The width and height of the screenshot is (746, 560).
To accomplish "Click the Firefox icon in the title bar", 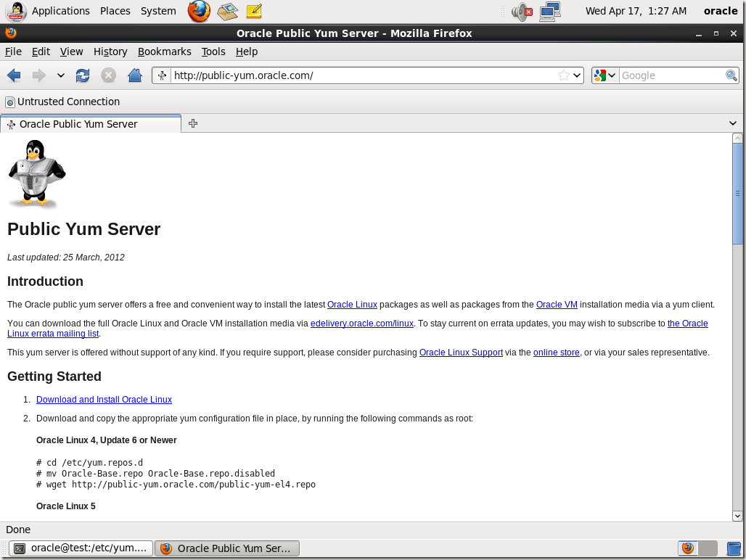I will coord(10,33).
